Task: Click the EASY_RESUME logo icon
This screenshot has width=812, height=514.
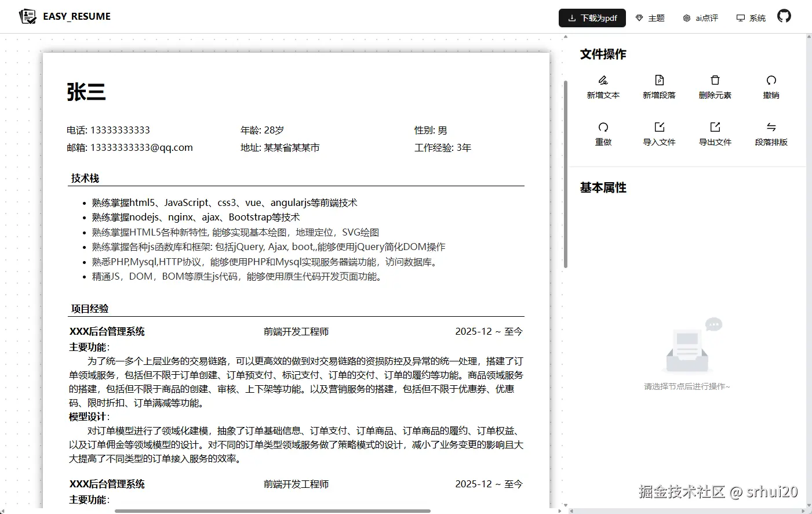Action: [27, 16]
